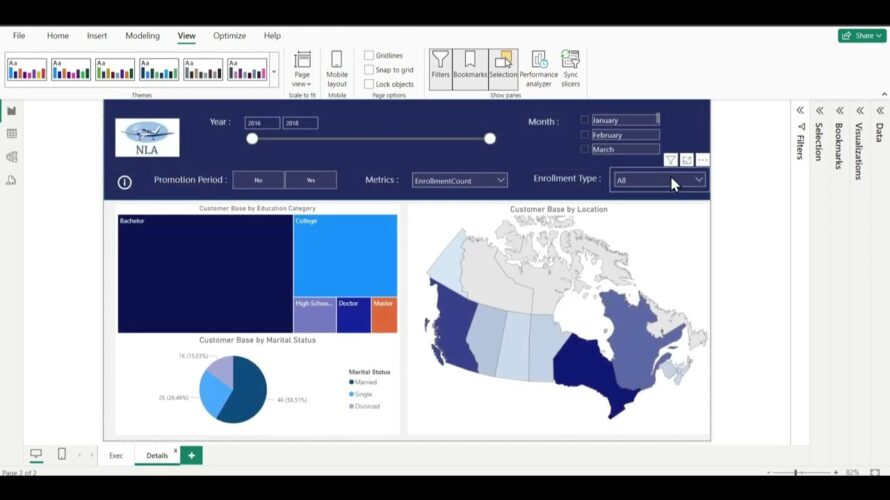Viewport: 890px width, 500px height.
Task: Open the Insert ribbon tab
Action: pyautogui.click(x=96, y=35)
